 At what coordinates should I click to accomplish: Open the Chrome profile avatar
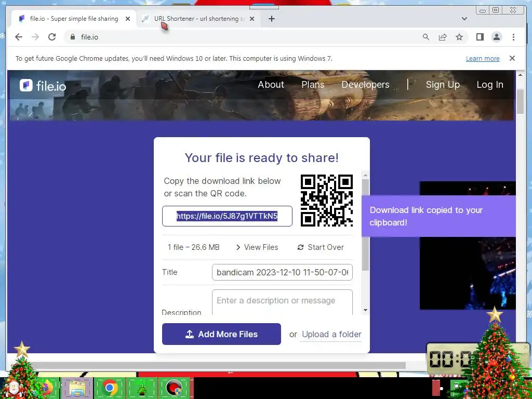496,37
